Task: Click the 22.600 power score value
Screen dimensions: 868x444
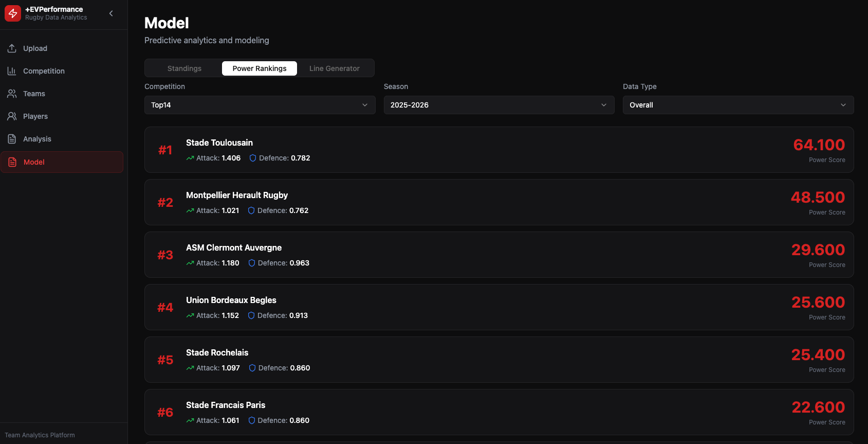Action: [x=818, y=407]
